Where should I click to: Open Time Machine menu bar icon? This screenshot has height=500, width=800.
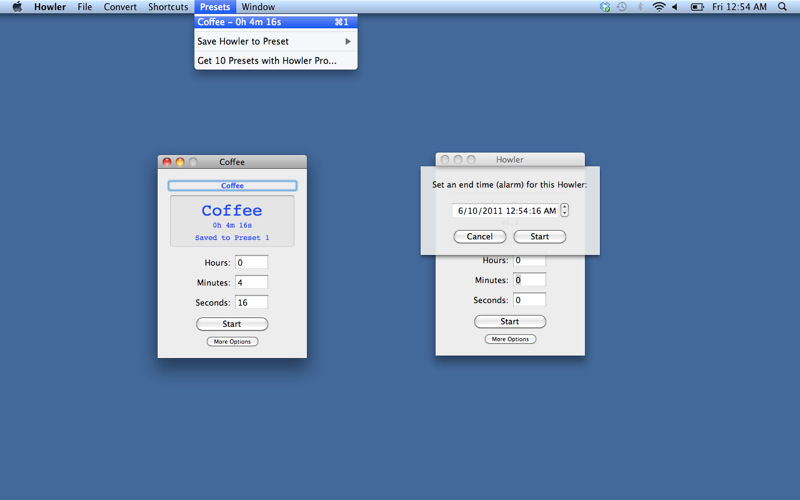621,7
